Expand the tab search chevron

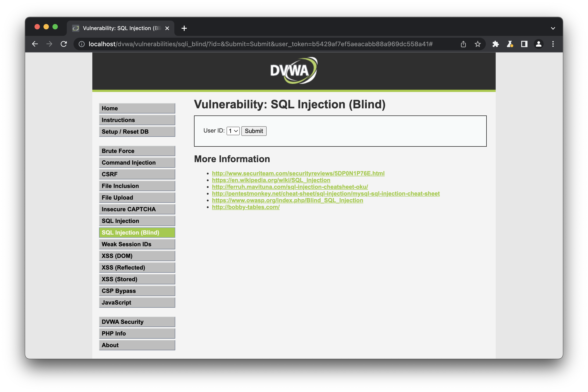coord(553,28)
